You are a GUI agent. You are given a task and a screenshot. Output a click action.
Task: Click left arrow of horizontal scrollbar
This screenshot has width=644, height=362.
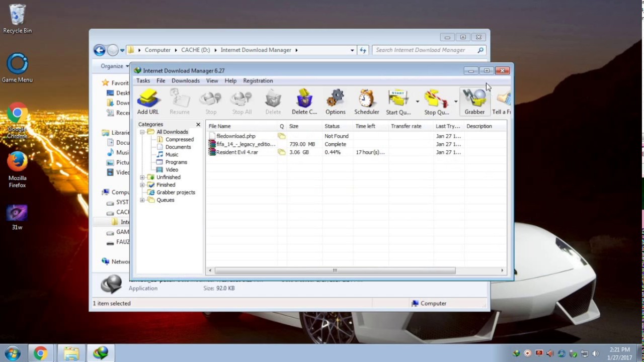(210, 270)
